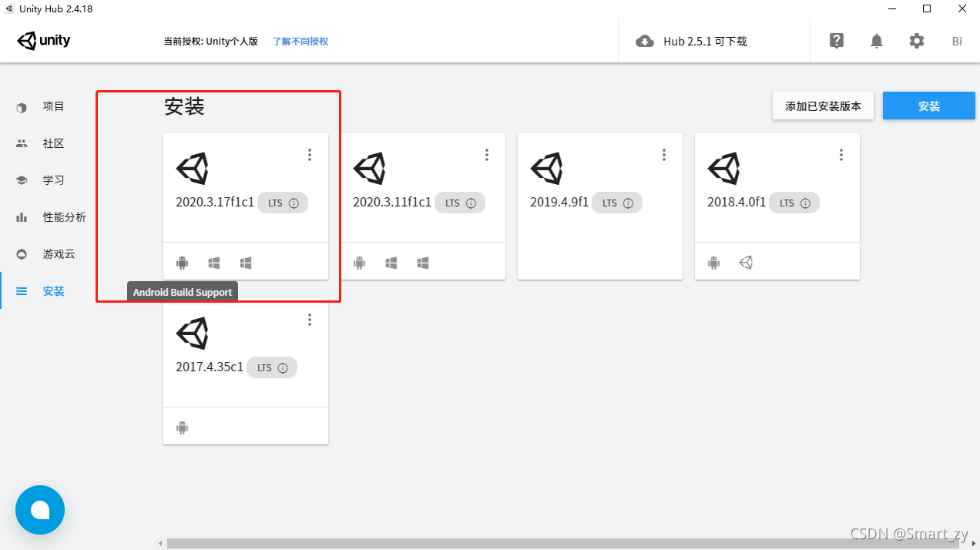Click the Bi account avatar
The height and width of the screenshot is (550, 980).
957,42
